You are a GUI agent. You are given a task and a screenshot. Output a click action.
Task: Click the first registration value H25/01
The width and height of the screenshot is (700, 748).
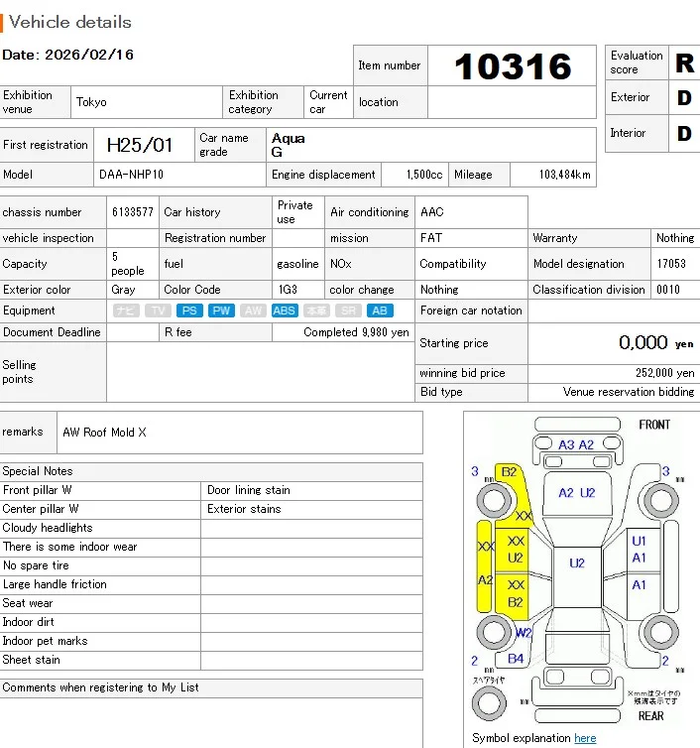click(140, 145)
